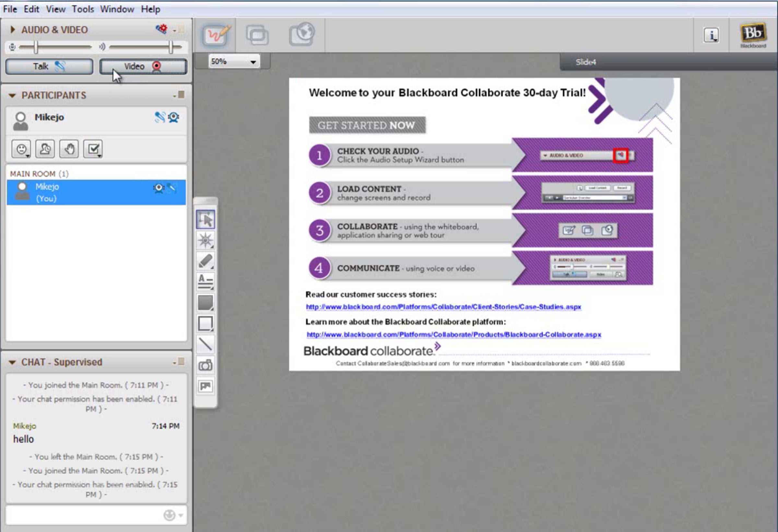778x532 pixels.
Task: Click the step away button
Action: [x=45, y=149]
